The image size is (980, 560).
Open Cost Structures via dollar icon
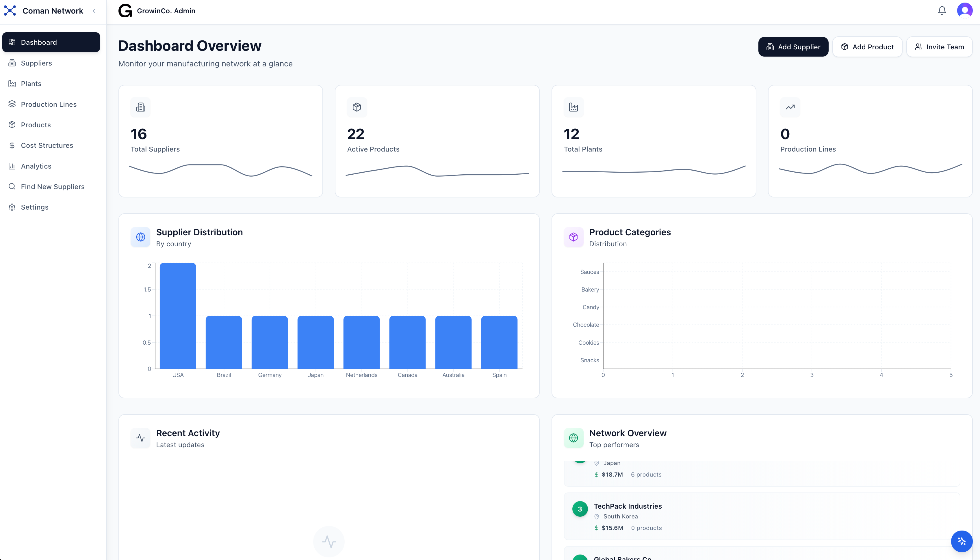pyautogui.click(x=12, y=145)
